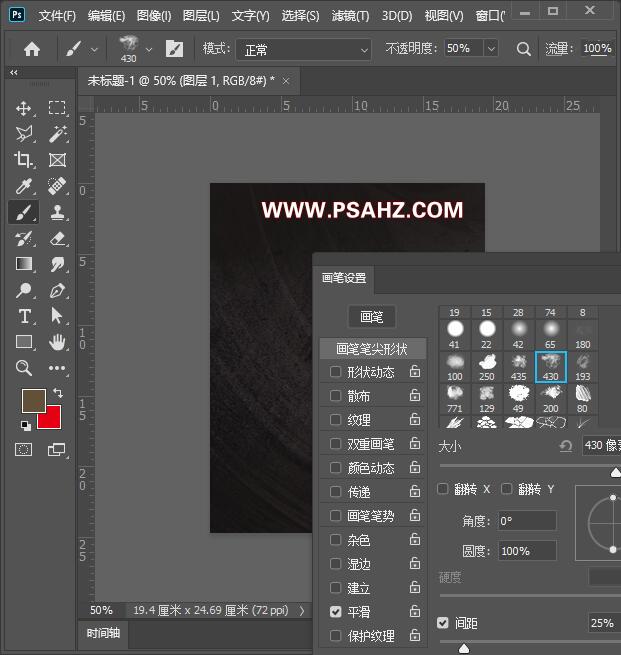Close the 未标题-1 document tab

pos(286,81)
